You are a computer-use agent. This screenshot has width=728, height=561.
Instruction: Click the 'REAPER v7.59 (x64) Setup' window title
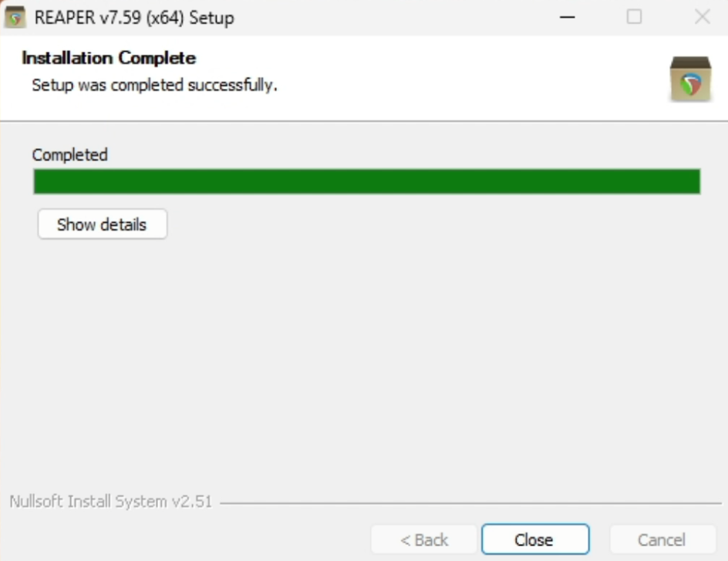(134, 17)
